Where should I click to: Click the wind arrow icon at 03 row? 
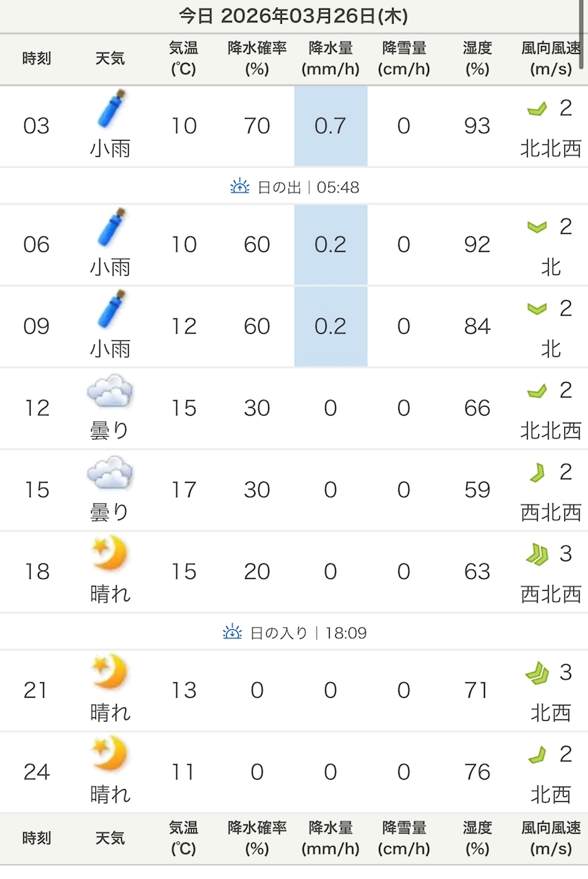coord(537,108)
